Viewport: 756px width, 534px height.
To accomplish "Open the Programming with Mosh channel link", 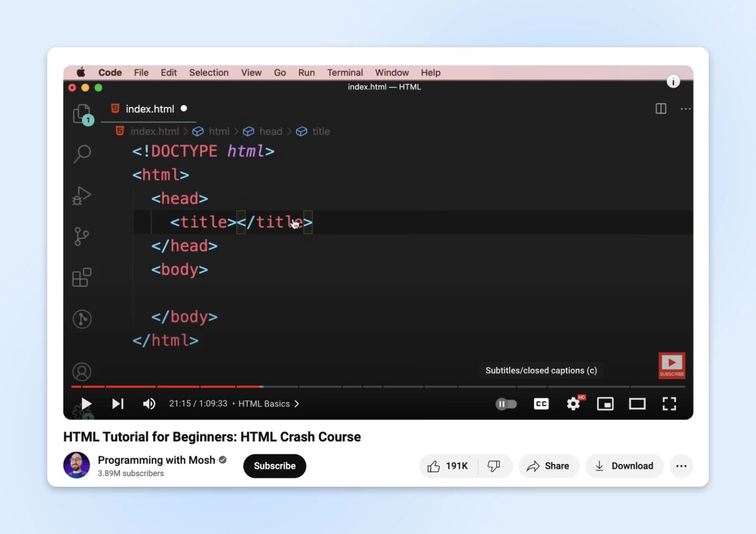I will [x=157, y=460].
